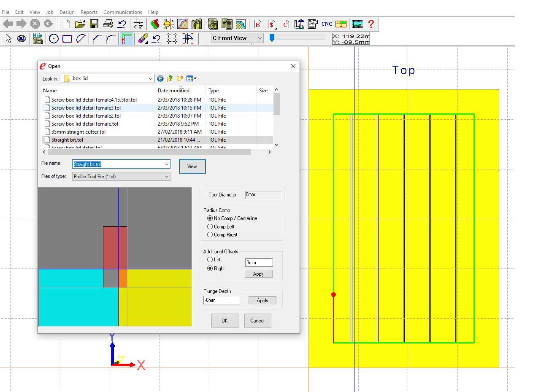The width and height of the screenshot is (541, 392).
Task: Click Apply next to Plunge Depth
Action: pos(262,301)
